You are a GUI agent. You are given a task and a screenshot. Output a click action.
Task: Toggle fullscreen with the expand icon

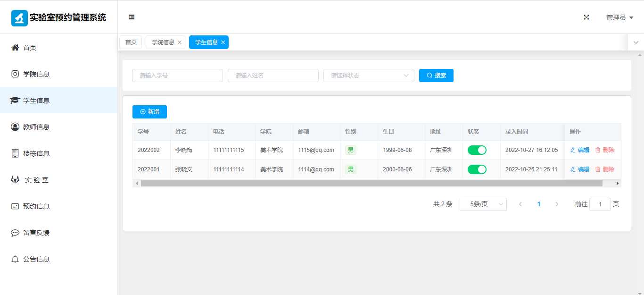pos(586,17)
